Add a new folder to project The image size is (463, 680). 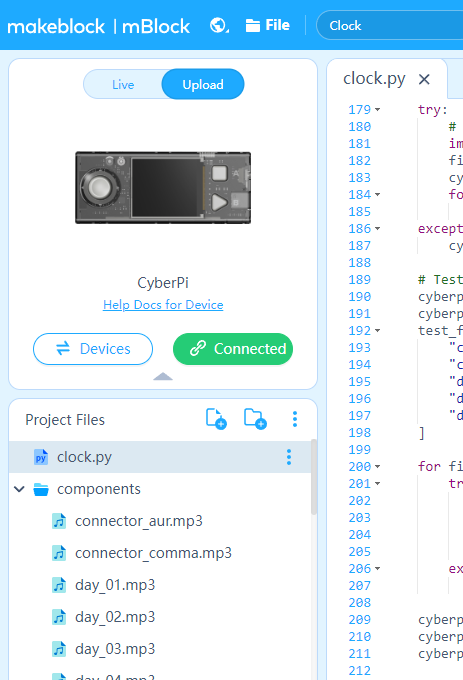click(255, 419)
